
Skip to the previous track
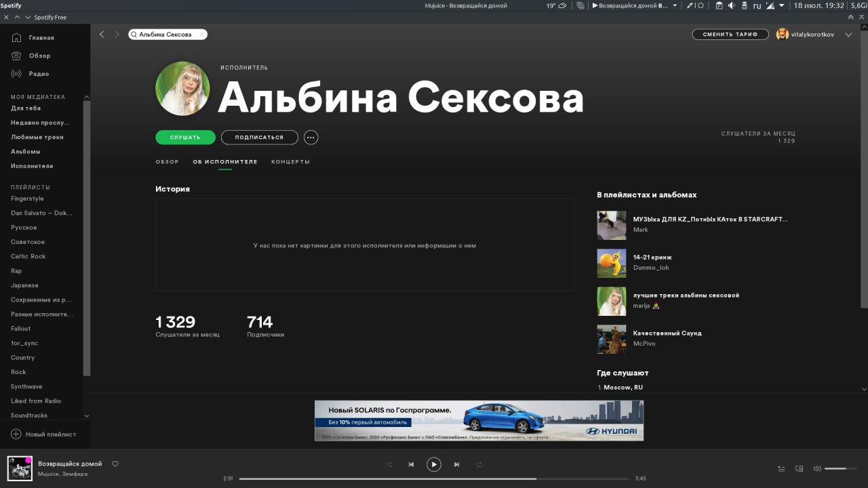click(411, 464)
